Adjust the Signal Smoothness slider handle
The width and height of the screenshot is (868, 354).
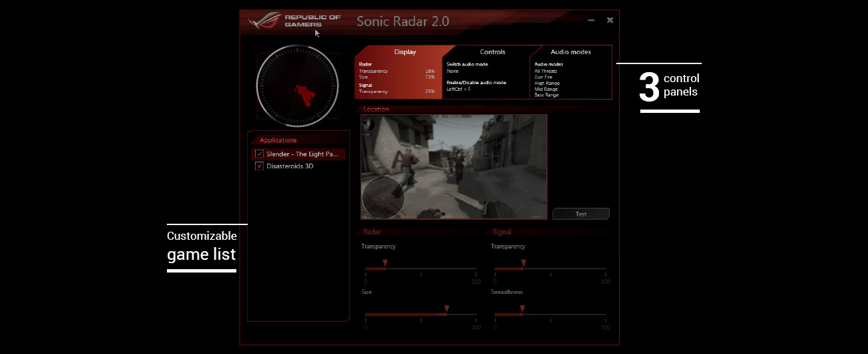522,309
